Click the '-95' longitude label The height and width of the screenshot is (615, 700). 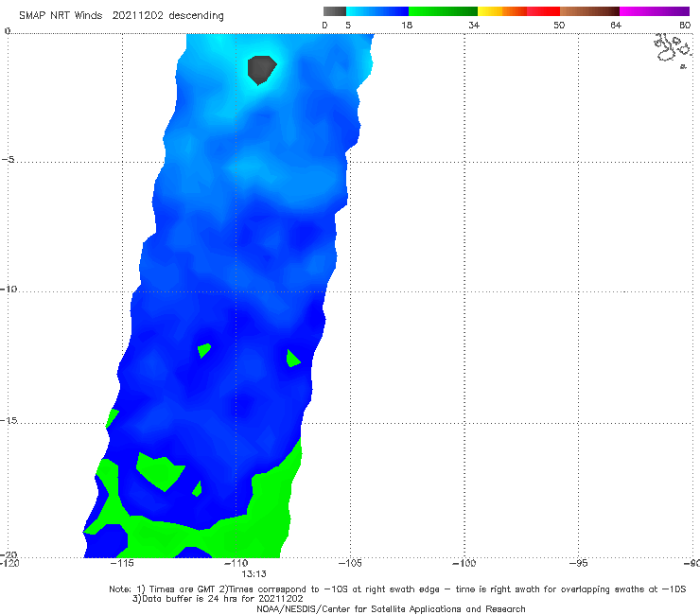579,564
